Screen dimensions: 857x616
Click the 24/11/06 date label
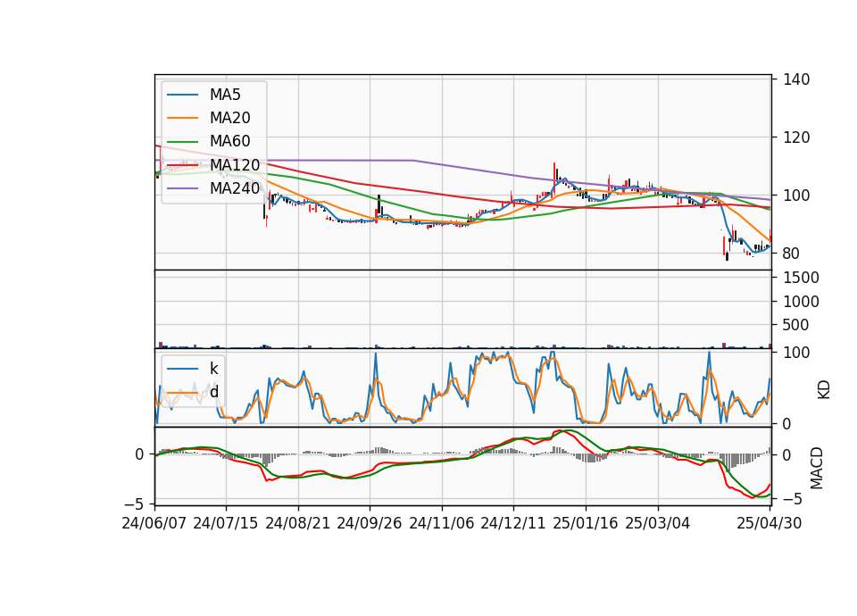442,523
